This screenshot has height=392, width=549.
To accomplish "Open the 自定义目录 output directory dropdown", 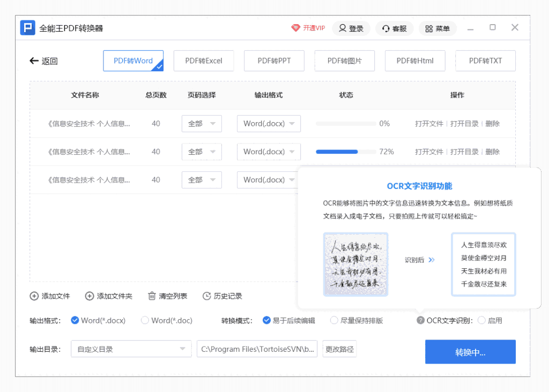I will [x=131, y=349].
